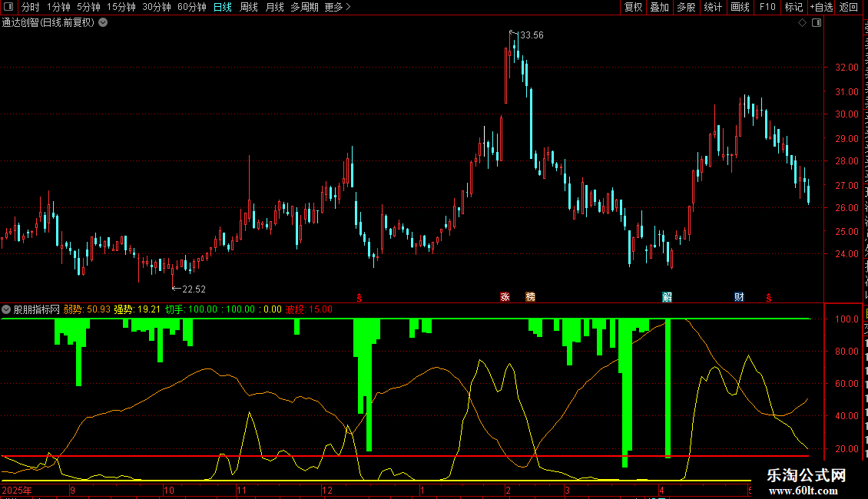This screenshot has height=499, width=868.
Task: Click month 11 on the time axis
Action: point(241,490)
